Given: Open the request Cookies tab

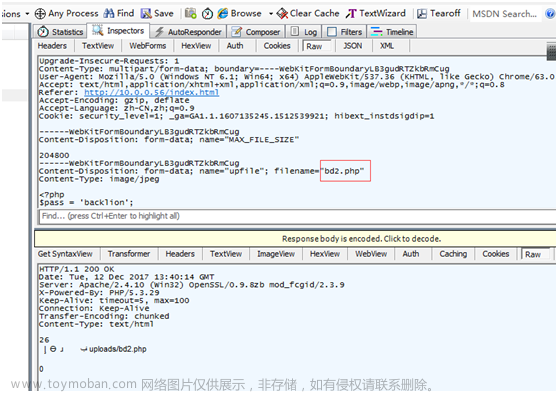Looking at the screenshot, I should (277, 46).
